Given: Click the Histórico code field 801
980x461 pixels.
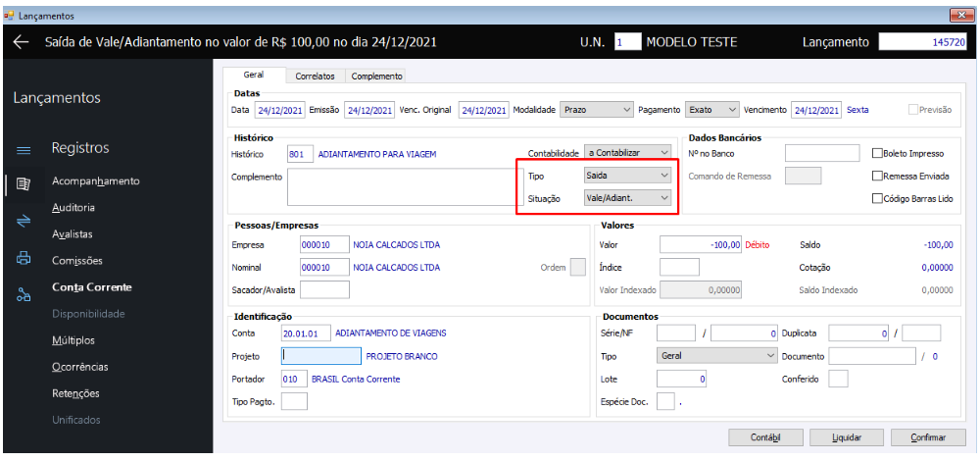Looking at the screenshot, I should pos(300,153).
